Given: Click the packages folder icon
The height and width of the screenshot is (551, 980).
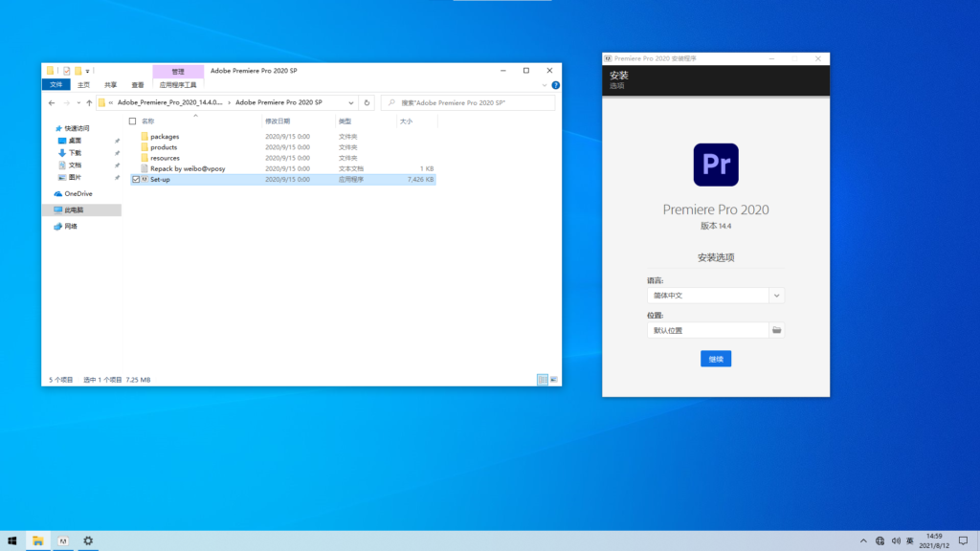Looking at the screenshot, I should [x=145, y=136].
